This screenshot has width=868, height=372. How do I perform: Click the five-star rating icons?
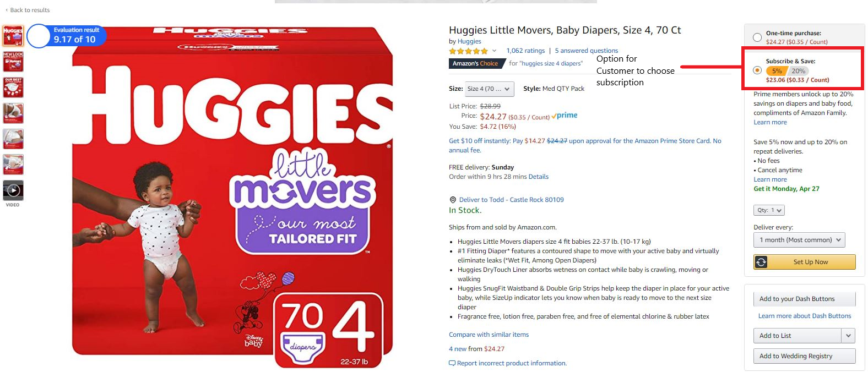point(468,51)
